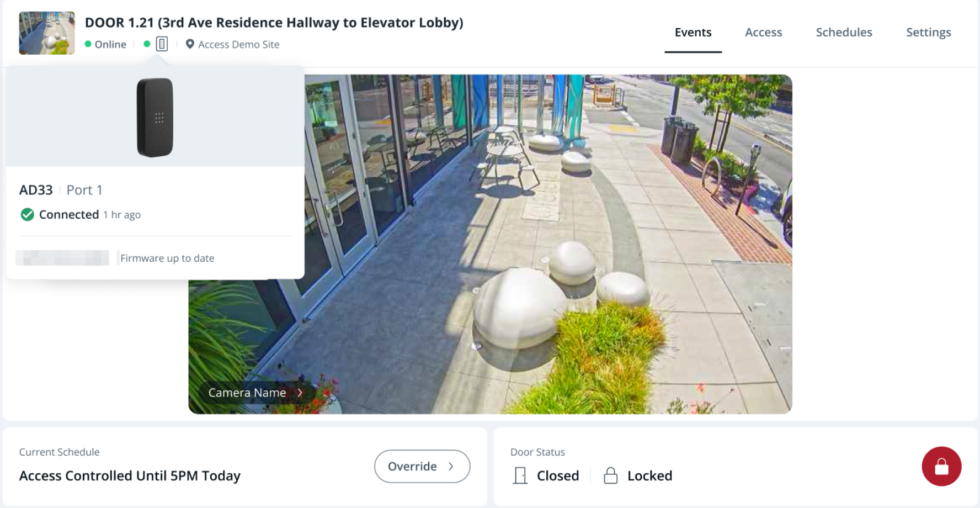The image size is (980, 508).
Task: Click the reader device icon in header
Action: point(162,44)
